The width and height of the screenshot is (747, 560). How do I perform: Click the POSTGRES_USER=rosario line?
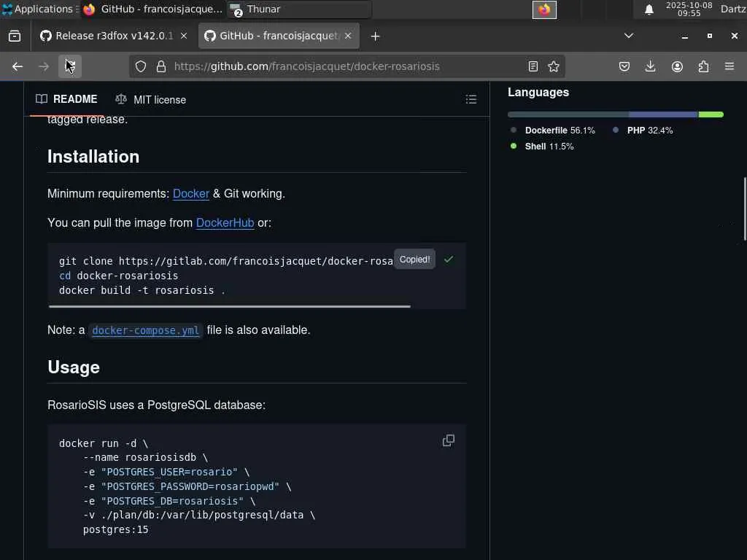166,472
